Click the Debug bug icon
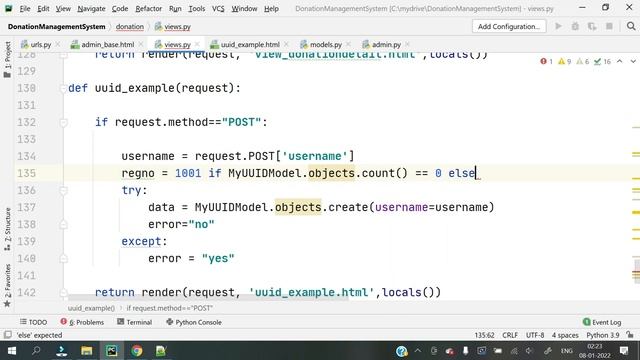This screenshot has width=640, height=360. coord(575,27)
